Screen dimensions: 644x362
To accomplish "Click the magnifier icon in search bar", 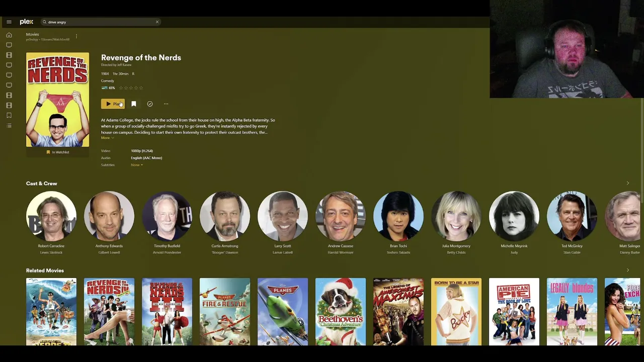I will click(x=44, y=22).
